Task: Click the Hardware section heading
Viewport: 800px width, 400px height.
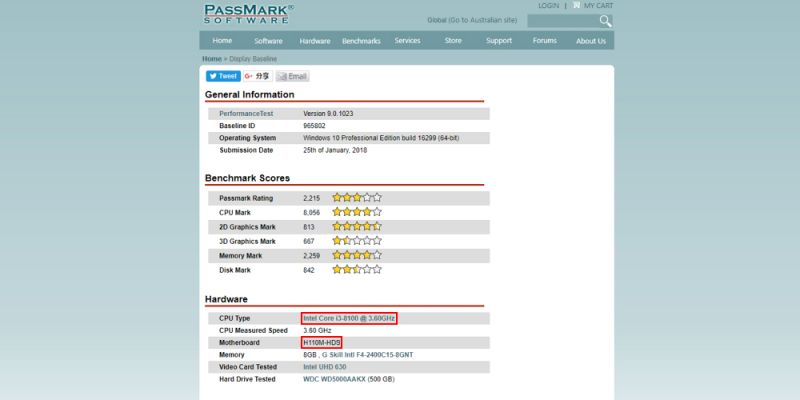Action: (227, 299)
